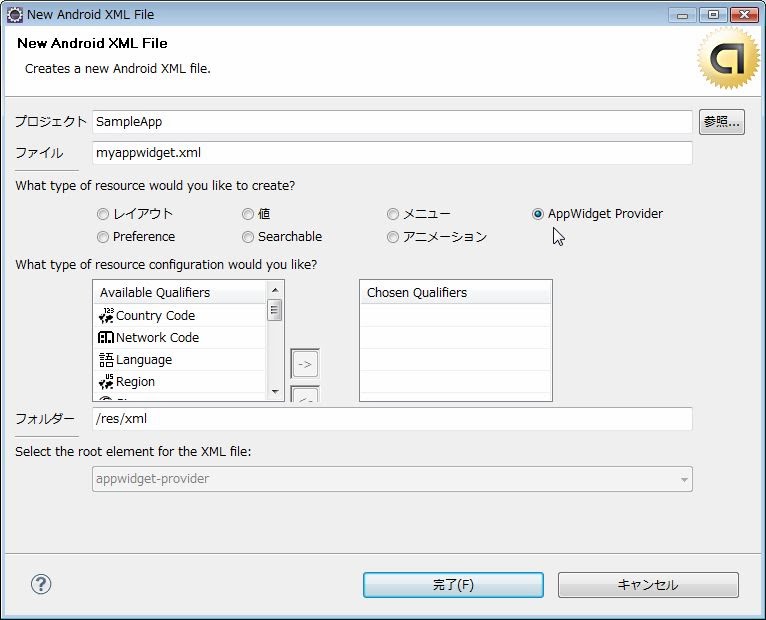This screenshot has height=620, width=766.
Task: Click the help question mark icon
Action: pyautogui.click(x=41, y=584)
